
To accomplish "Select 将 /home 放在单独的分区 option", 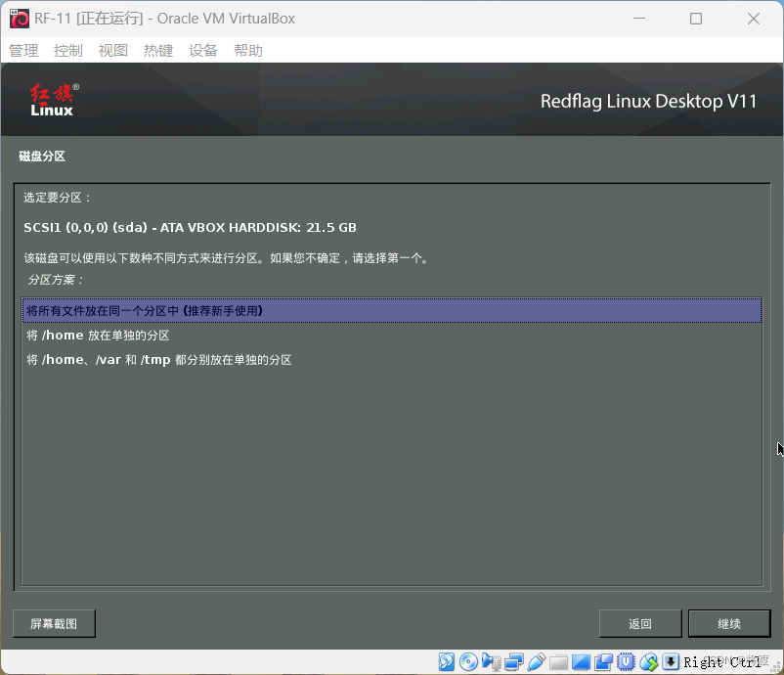I will [391, 336].
